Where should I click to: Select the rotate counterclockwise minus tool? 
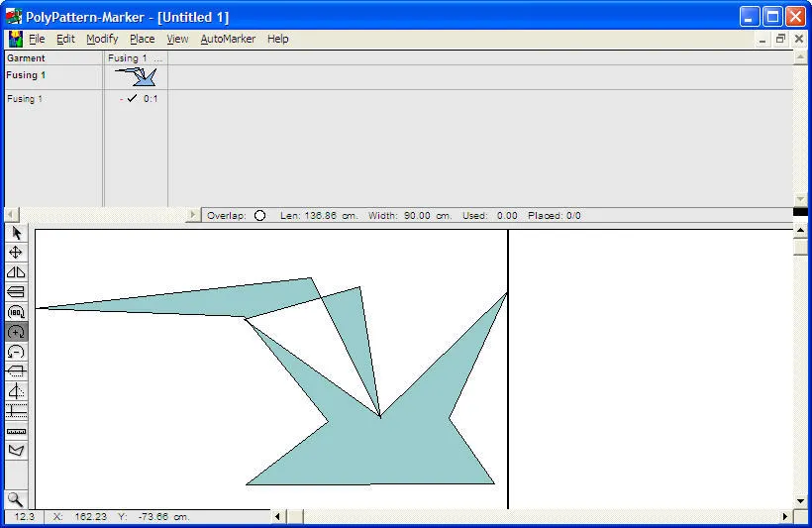point(16,352)
